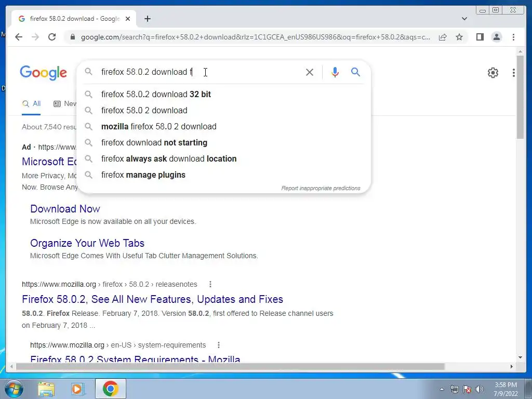This screenshot has height=399, width=532.
Task: Pick suggestion firefox always ask download location
Action: pyautogui.click(x=223, y=159)
